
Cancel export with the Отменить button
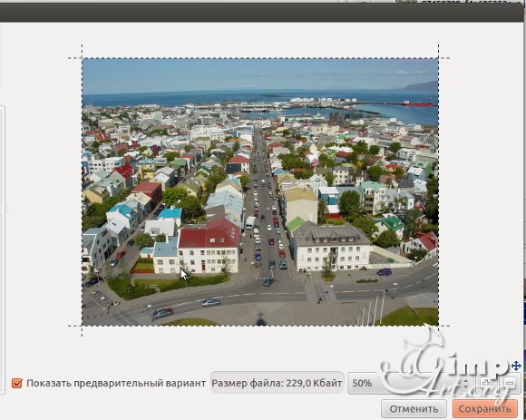tap(414, 409)
